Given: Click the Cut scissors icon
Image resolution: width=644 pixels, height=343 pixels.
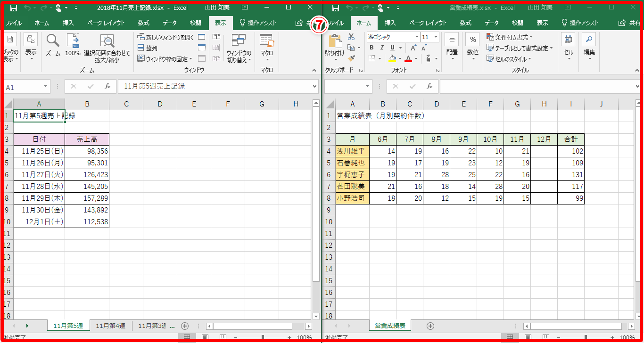Looking at the screenshot, I should coord(351,37).
